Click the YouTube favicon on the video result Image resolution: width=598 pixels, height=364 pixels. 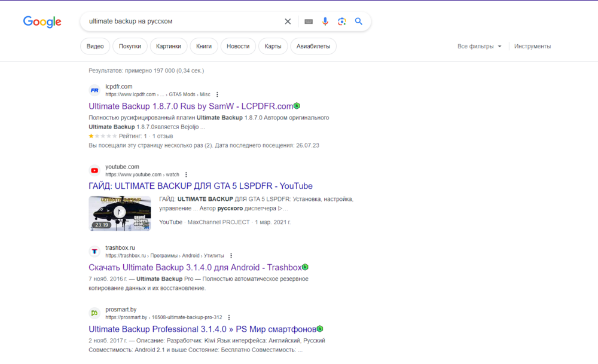pos(94,170)
